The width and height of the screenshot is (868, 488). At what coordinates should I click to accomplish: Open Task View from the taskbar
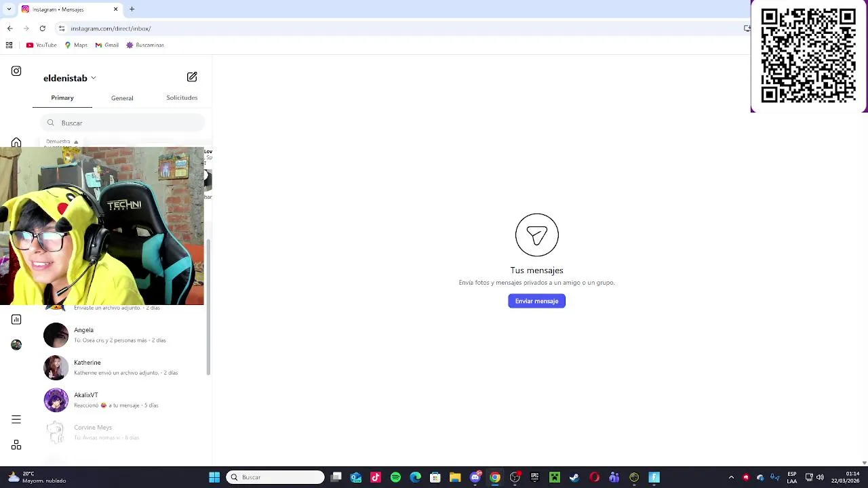tap(336, 477)
